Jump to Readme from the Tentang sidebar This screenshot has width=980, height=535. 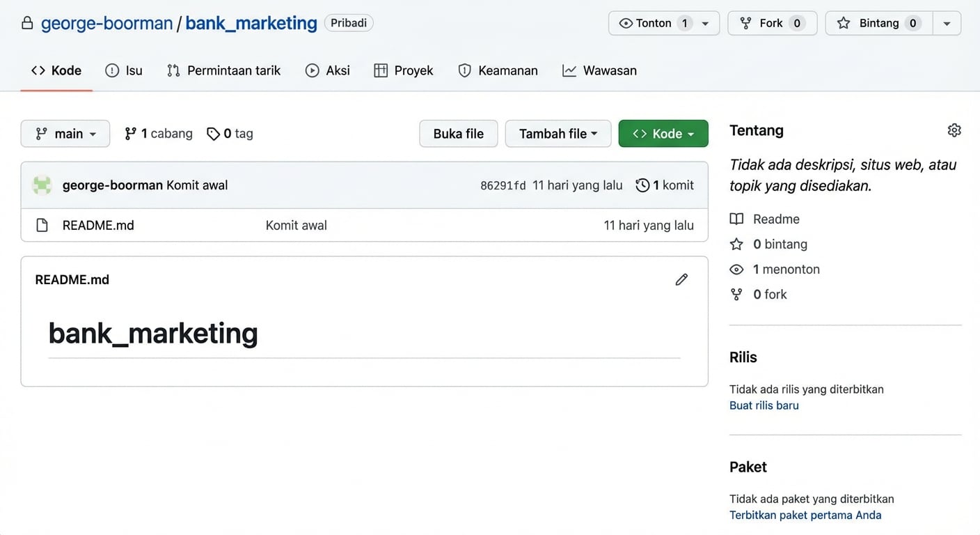tap(765, 219)
